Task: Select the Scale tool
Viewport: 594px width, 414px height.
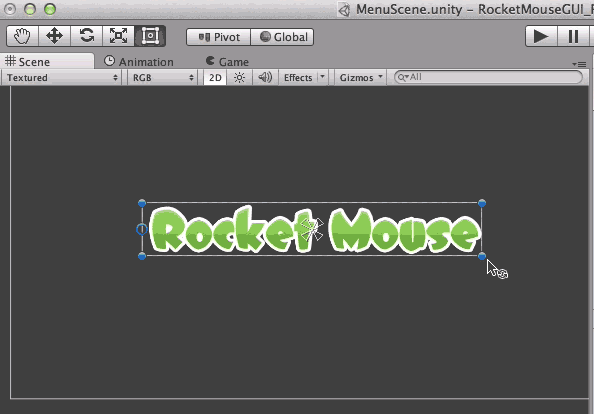Action: (x=119, y=36)
